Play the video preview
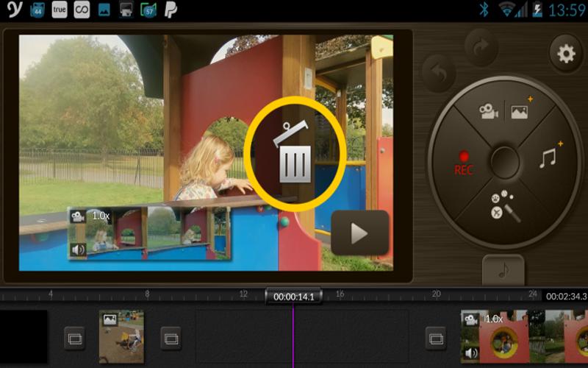 click(360, 233)
